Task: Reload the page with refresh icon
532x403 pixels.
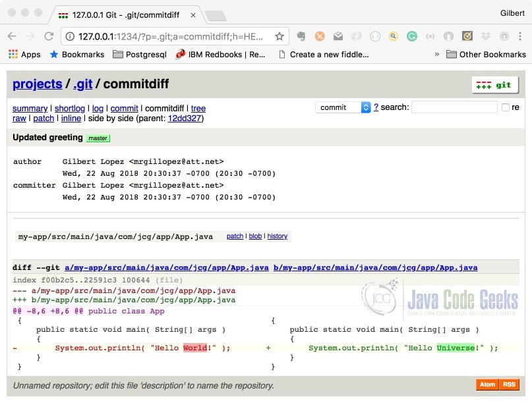Action: pyautogui.click(x=49, y=36)
